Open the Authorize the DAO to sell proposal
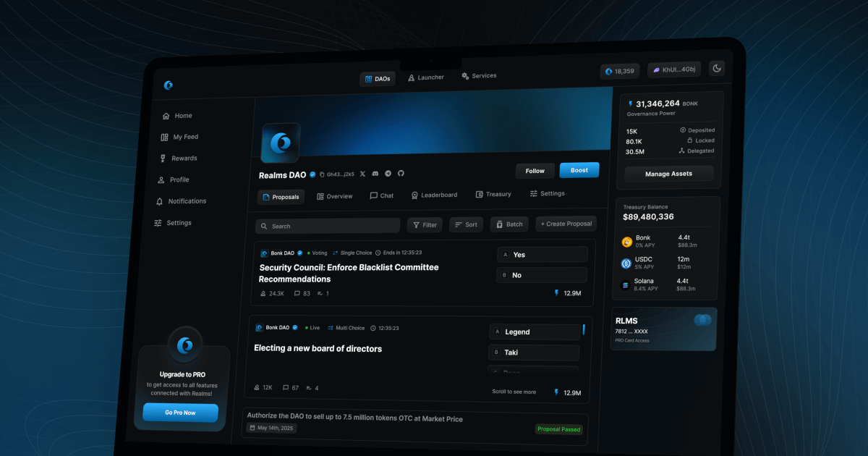The height and width of the screenshot is (456, 868). click(354, 418)
